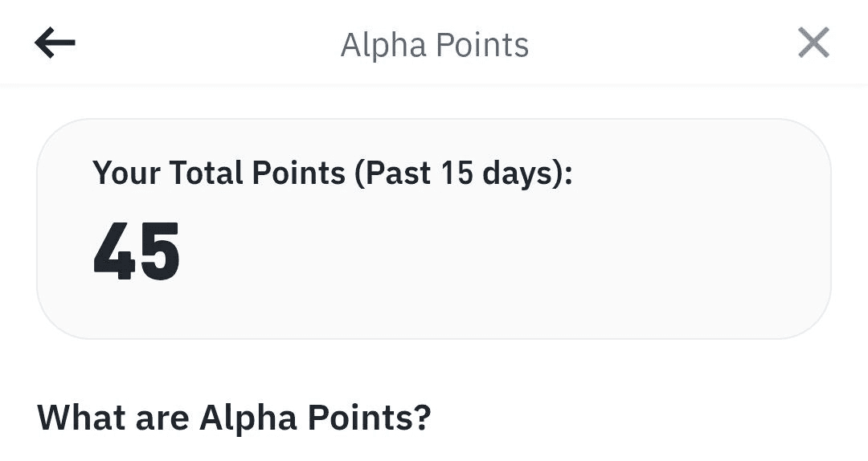The width and height of the screenshot is (868, 461).
Task: Tap the Alpha Points header title
Action: tap(434, 45)
